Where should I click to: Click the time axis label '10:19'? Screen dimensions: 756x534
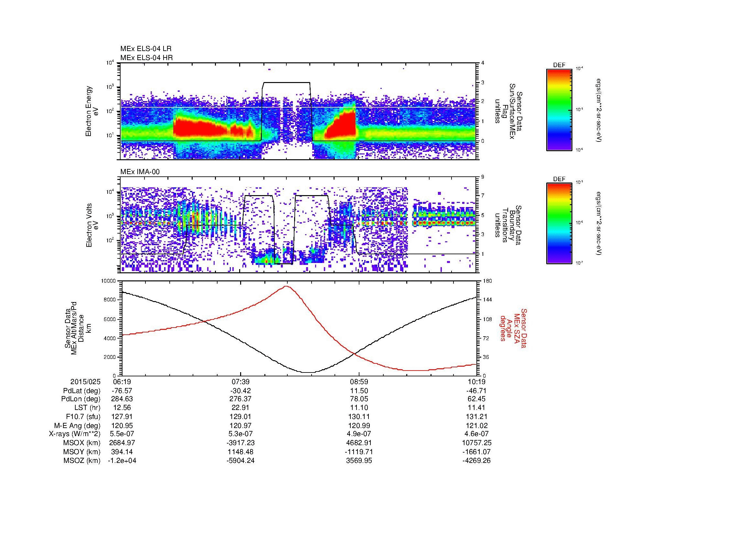coord(476,382)
